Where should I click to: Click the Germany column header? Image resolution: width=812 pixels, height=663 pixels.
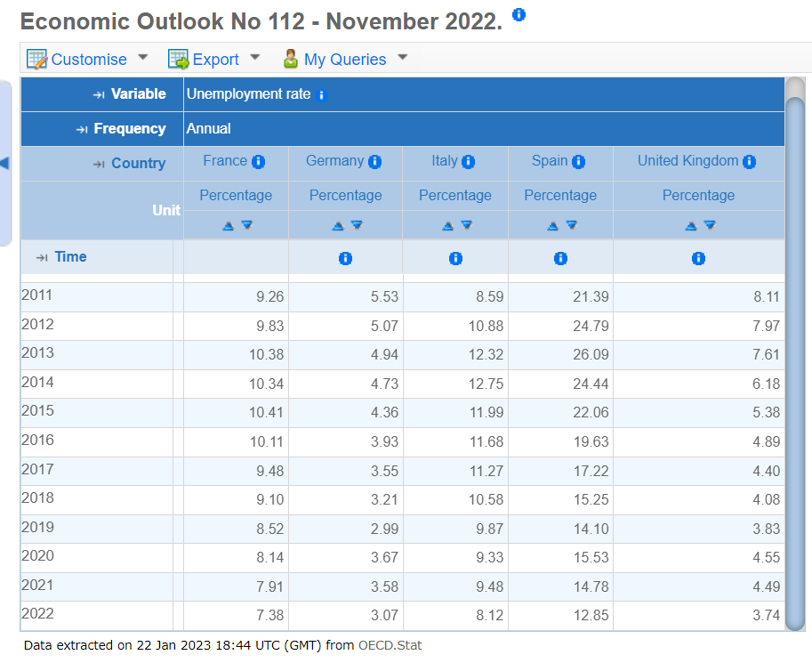pos(334,161)
